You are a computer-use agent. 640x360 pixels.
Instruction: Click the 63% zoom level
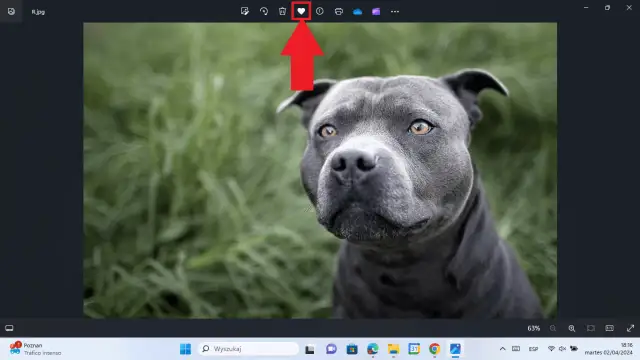pyautogui.click(x=533, y=328)
